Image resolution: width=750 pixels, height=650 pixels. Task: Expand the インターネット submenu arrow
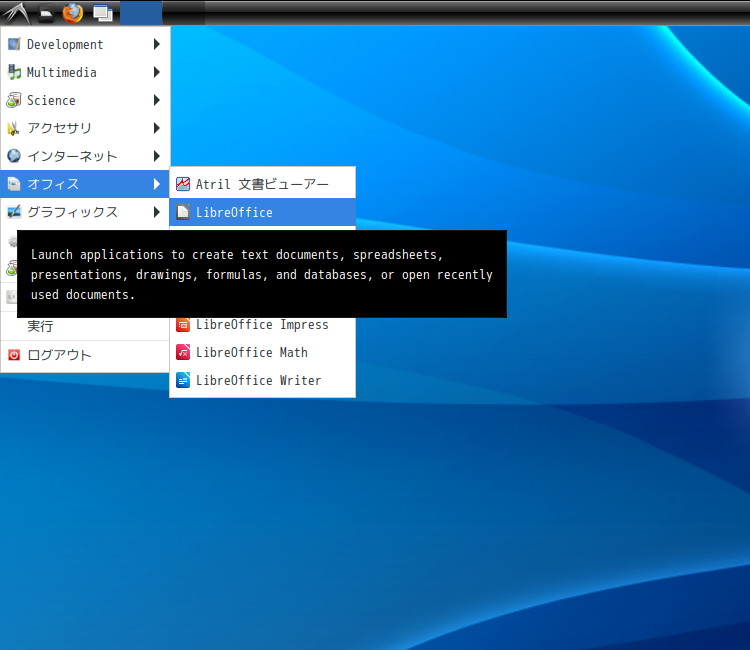click(157, 156)
